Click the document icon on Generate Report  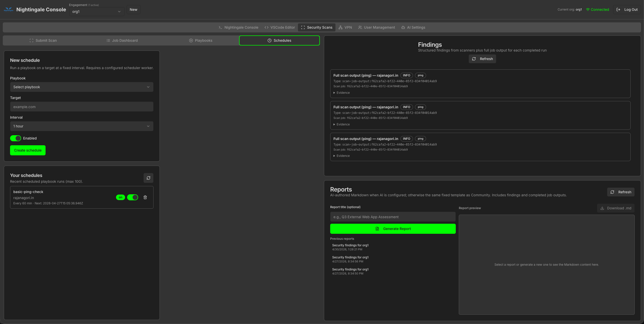(x=377, y=229)
